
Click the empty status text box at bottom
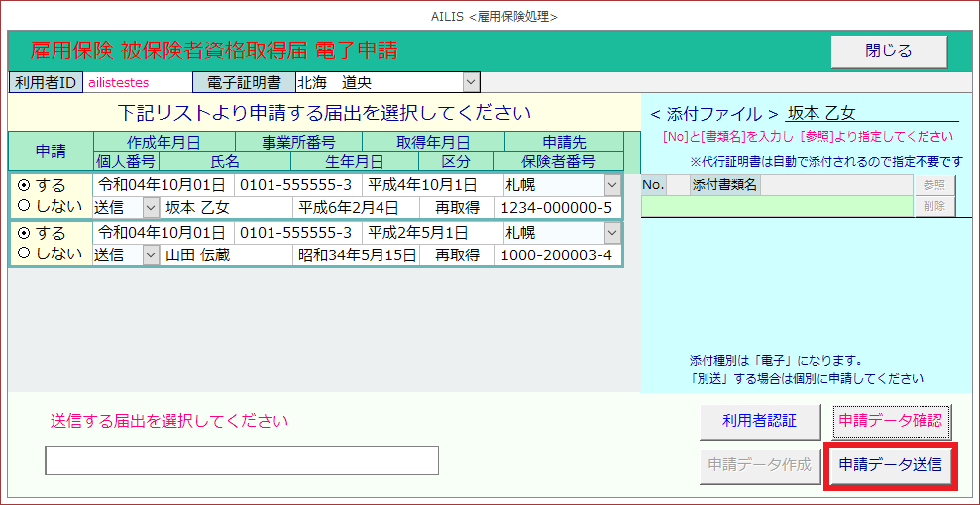tap(242, 460)
